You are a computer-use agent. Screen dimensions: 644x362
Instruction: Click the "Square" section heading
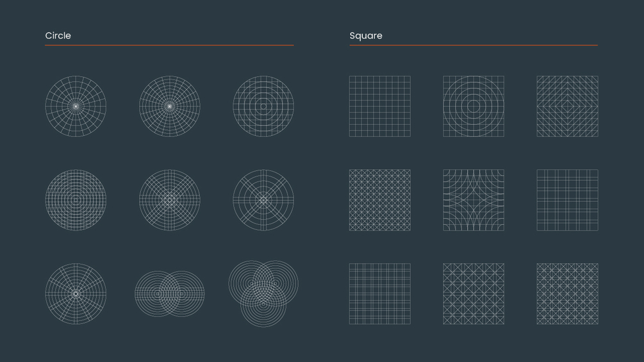[x=366, y=36]
